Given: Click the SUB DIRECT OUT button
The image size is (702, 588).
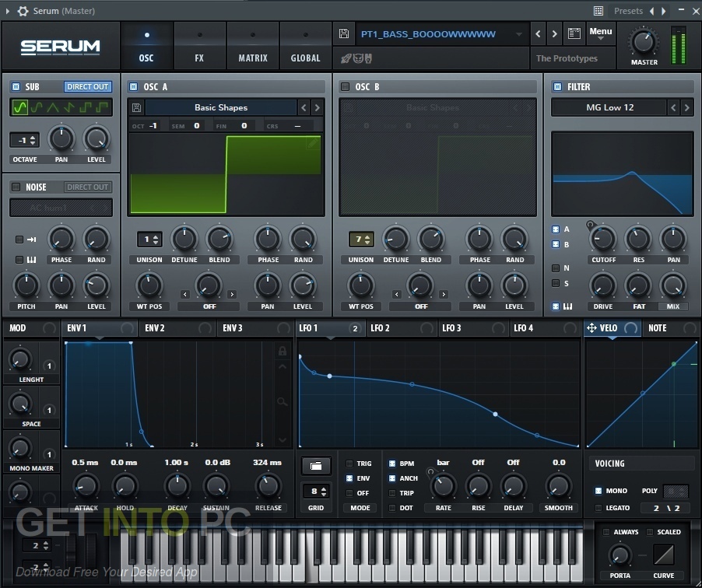Looking at the screenshot, I should (88, 86).
